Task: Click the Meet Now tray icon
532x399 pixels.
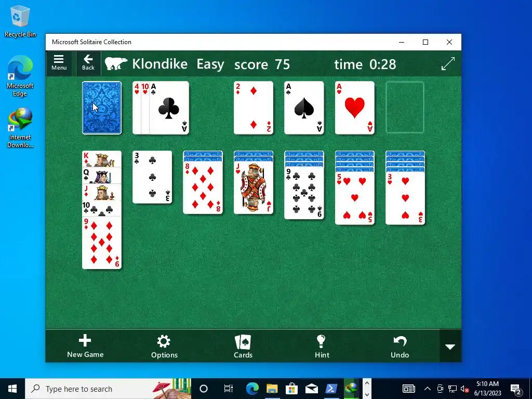Action: pos(440,389)
